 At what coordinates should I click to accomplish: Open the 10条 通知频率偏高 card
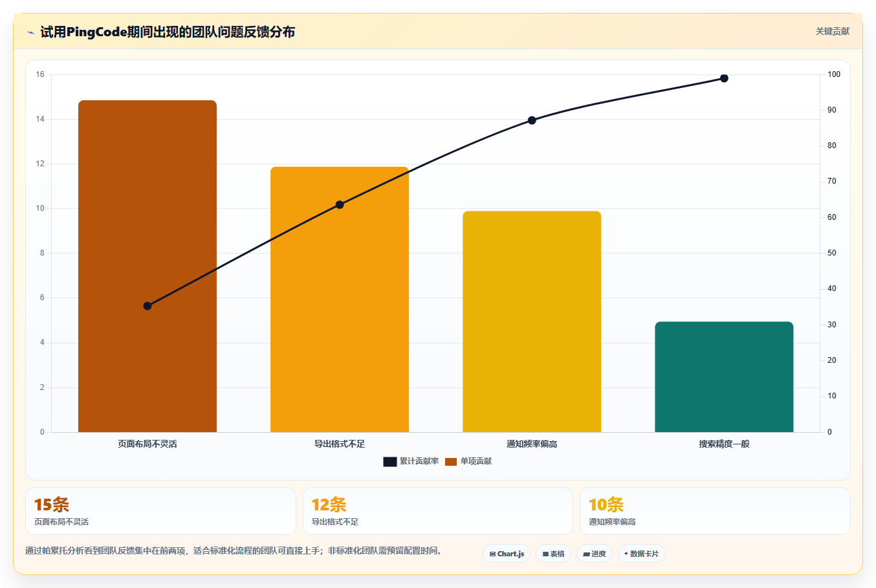tap(715, 511)
